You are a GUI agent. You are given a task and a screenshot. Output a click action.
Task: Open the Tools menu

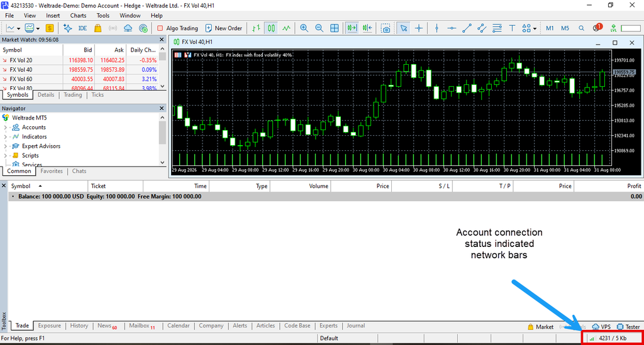point(103,16)
